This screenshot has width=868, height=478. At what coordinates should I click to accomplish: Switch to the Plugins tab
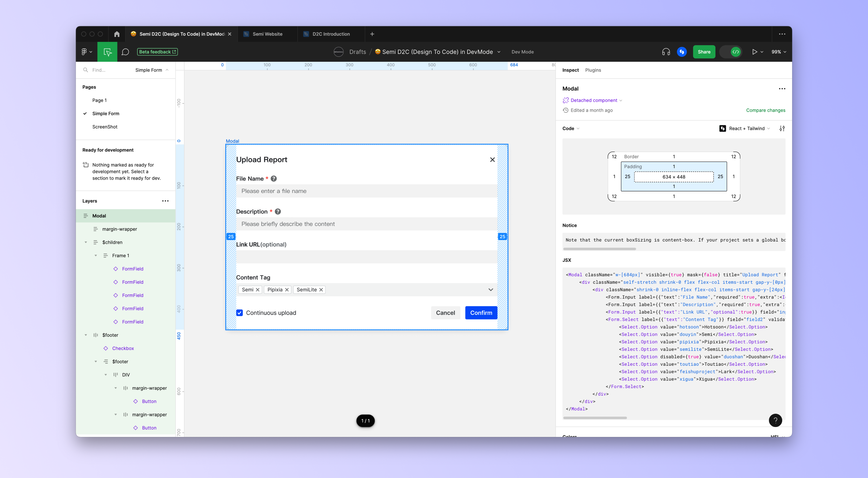(593, 70)
